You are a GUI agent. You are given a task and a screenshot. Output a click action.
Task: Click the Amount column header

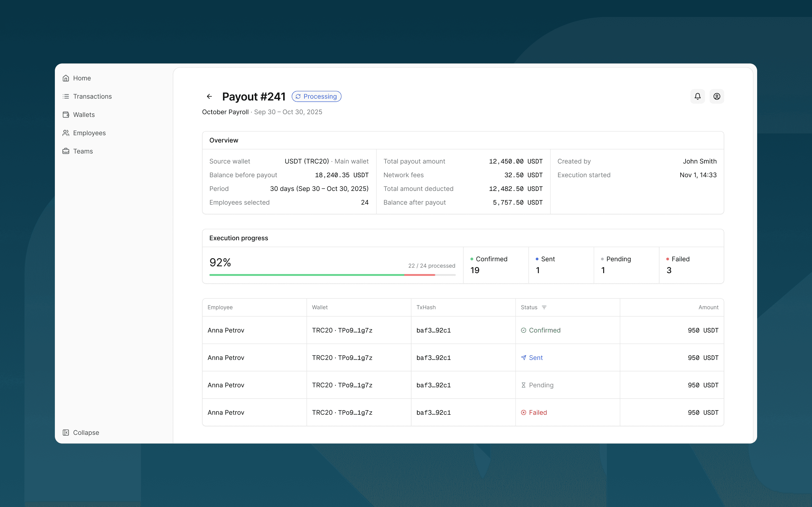[708, 308]
